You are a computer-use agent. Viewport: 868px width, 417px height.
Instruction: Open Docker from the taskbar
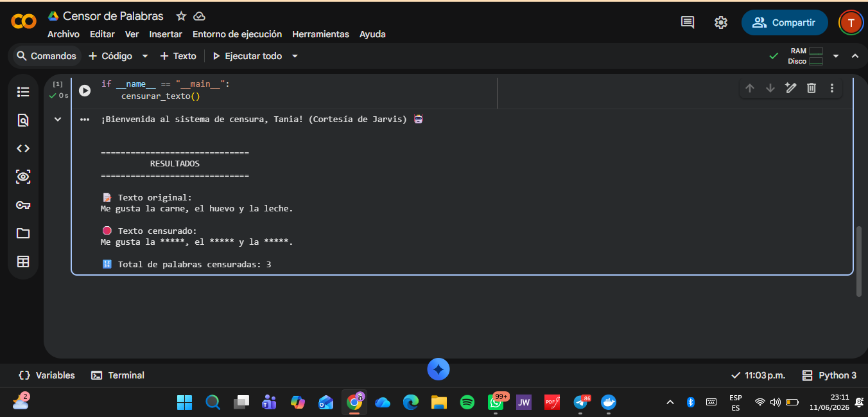pyautogui.click(x=609, y=402)
